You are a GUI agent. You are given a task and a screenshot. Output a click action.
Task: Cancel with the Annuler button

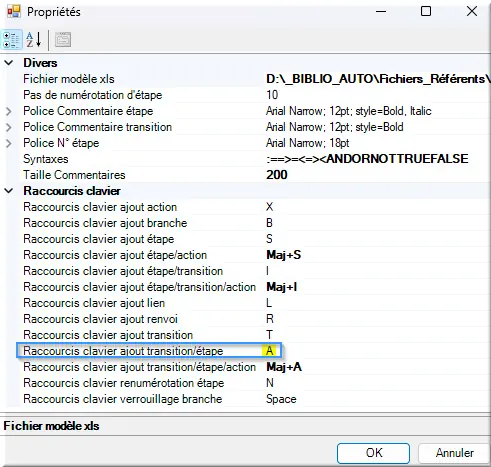454,453
